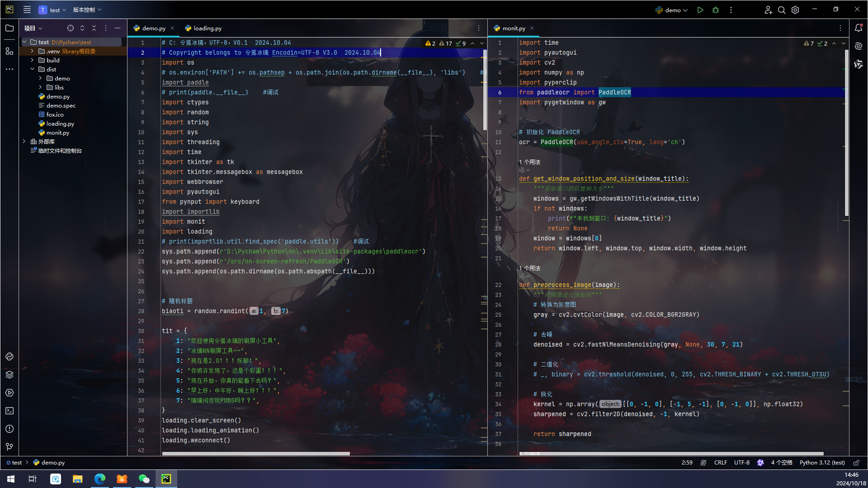
Task: Open IDE settings gear
Action: [x=795, y=10]
